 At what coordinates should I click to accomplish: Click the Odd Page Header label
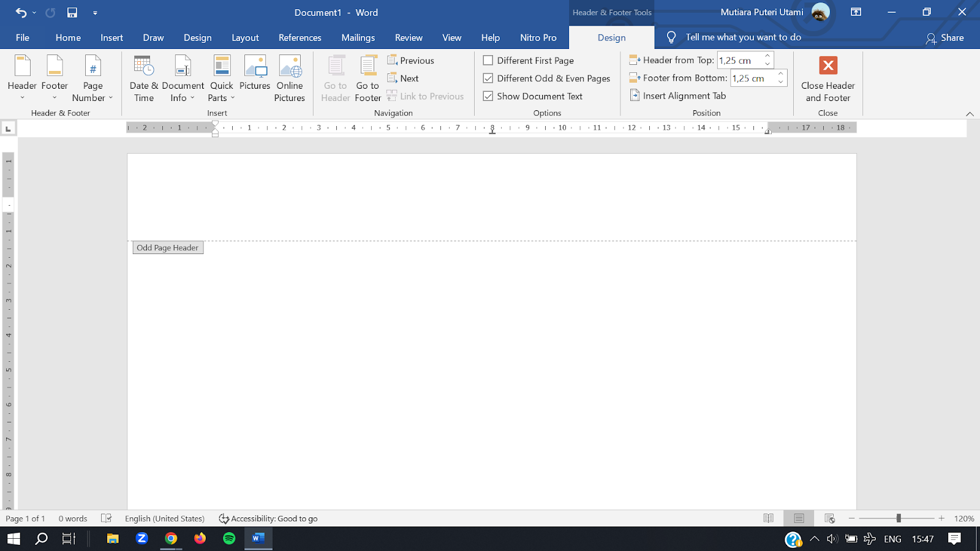[168, 248]
